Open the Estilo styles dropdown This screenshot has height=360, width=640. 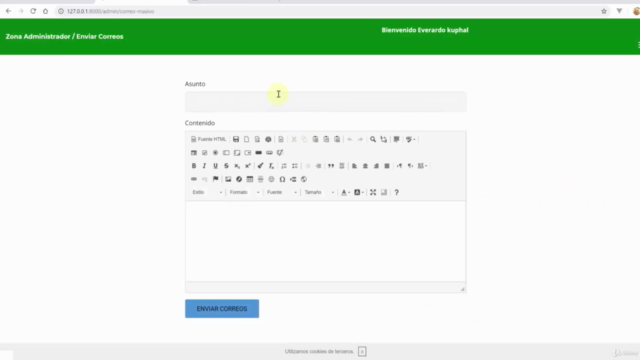[207, 192]
